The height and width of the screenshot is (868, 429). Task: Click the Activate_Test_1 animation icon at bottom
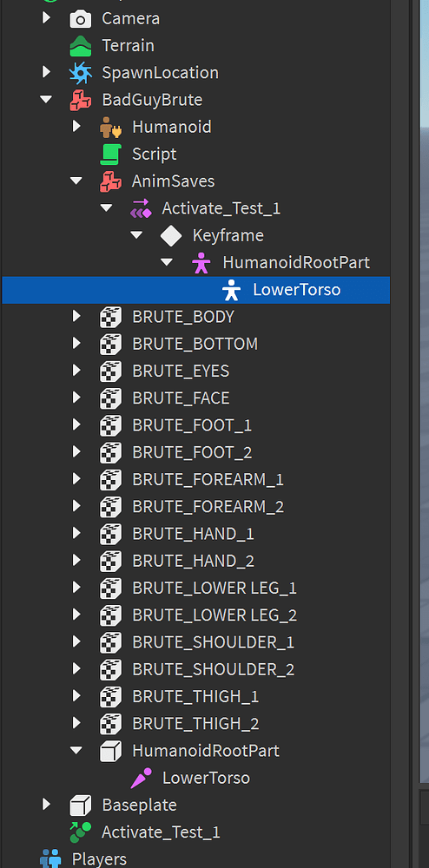[81, 832]
